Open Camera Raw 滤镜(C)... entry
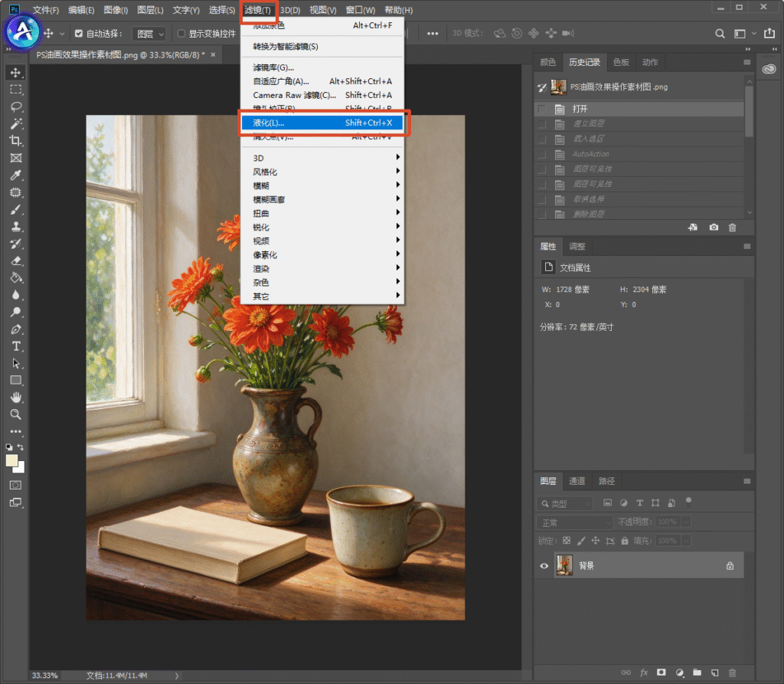The image size is (784, 684). tap(322, 95)
